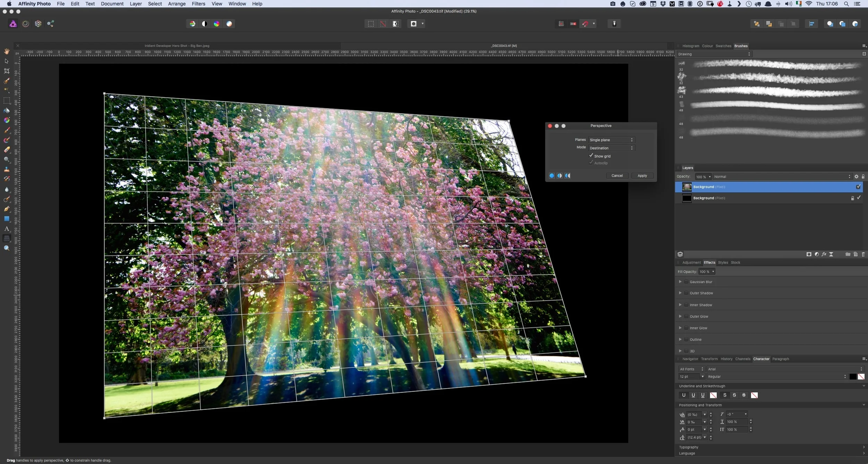Select the Zoom tool
This screenshot has width=868, height=464.
tap(7, 247)
